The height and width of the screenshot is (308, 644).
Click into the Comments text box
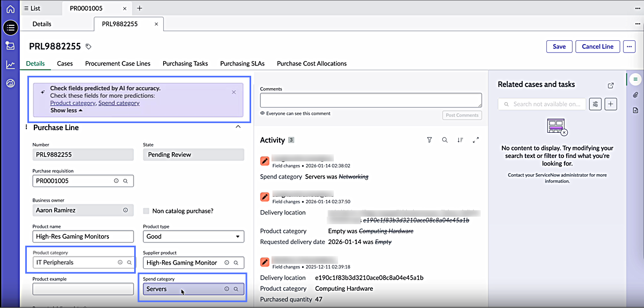[x=371, y=100]
